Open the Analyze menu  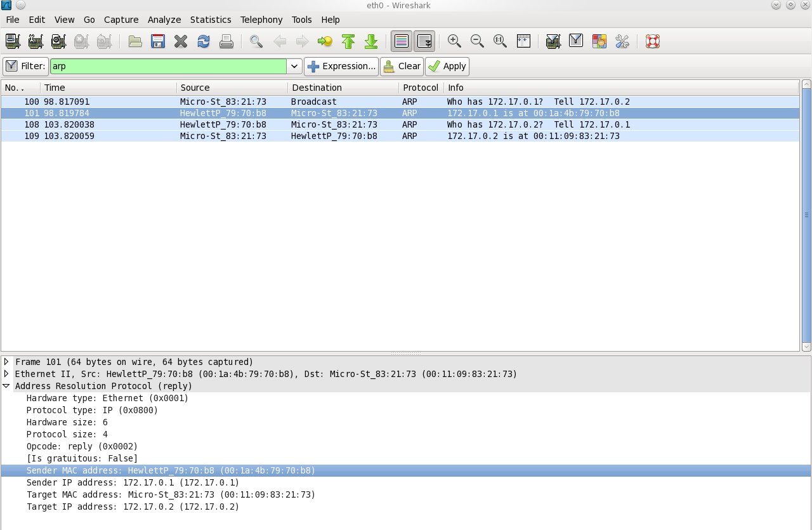(x=164, y=20)
